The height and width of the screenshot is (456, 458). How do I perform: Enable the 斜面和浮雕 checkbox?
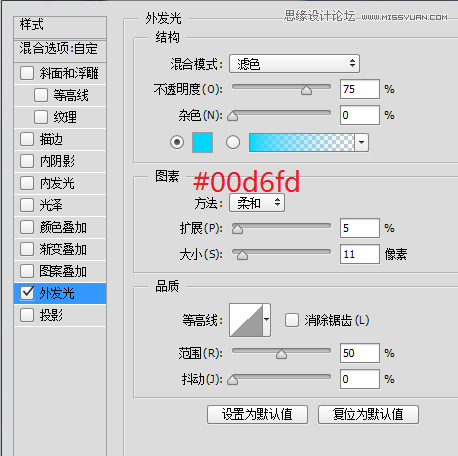point(27,73)
